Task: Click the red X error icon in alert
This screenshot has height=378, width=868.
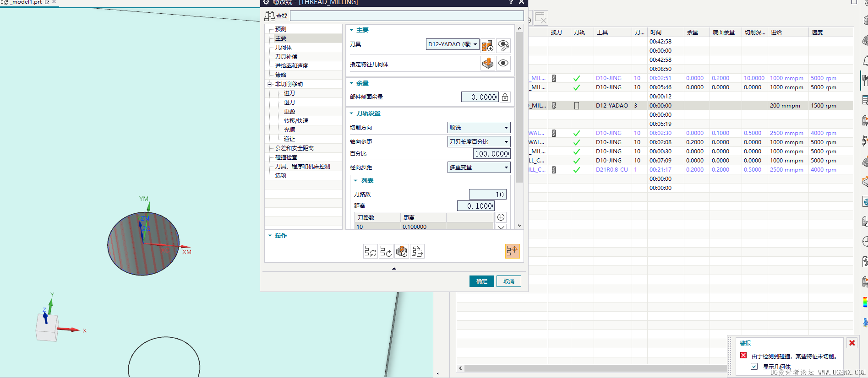Action: 743,356
